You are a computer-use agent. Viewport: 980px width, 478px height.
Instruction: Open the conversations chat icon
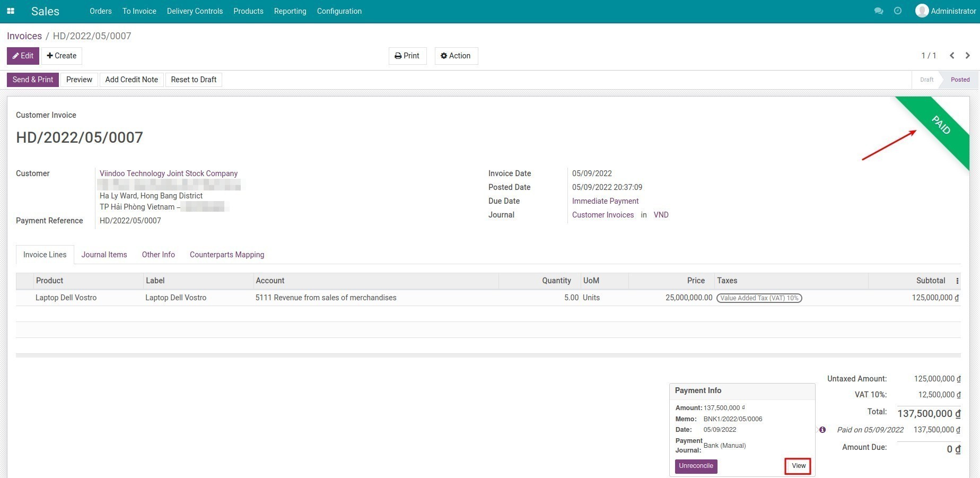click(x=879, y=11)
